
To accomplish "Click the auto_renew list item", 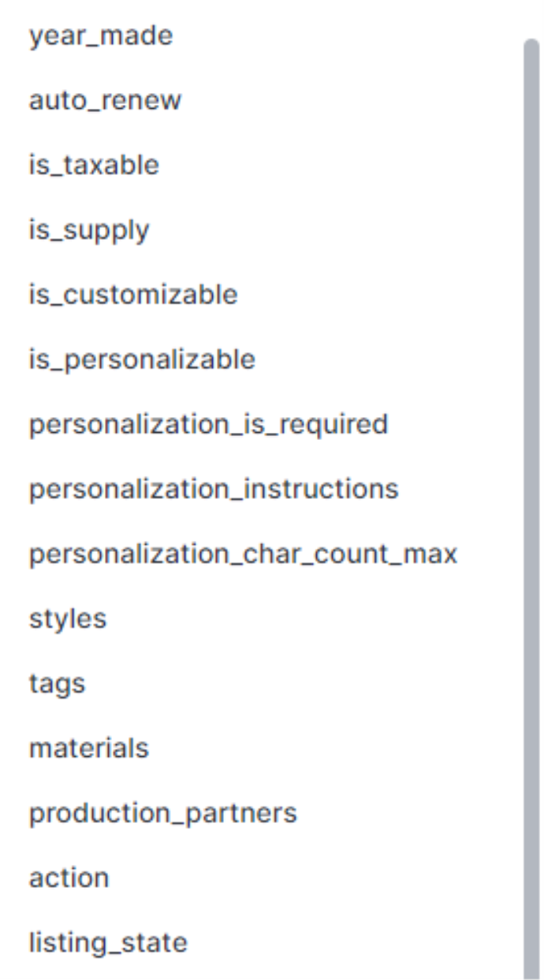I will pos(105,99).
